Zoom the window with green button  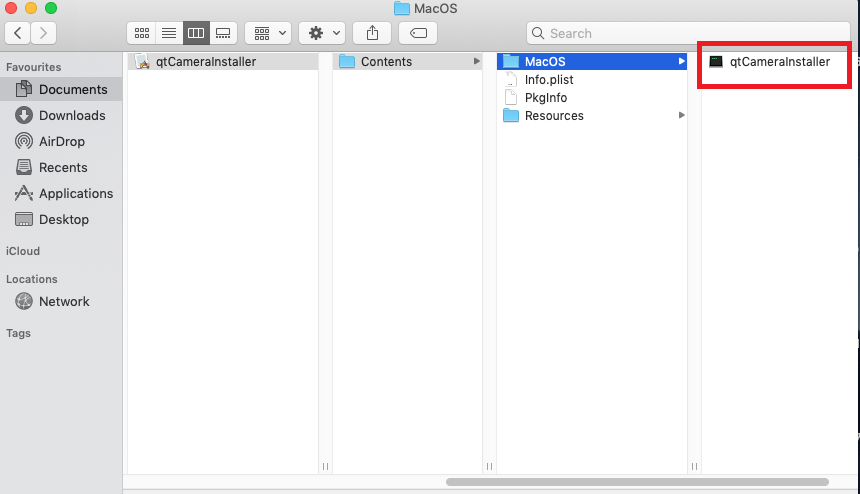51,8
